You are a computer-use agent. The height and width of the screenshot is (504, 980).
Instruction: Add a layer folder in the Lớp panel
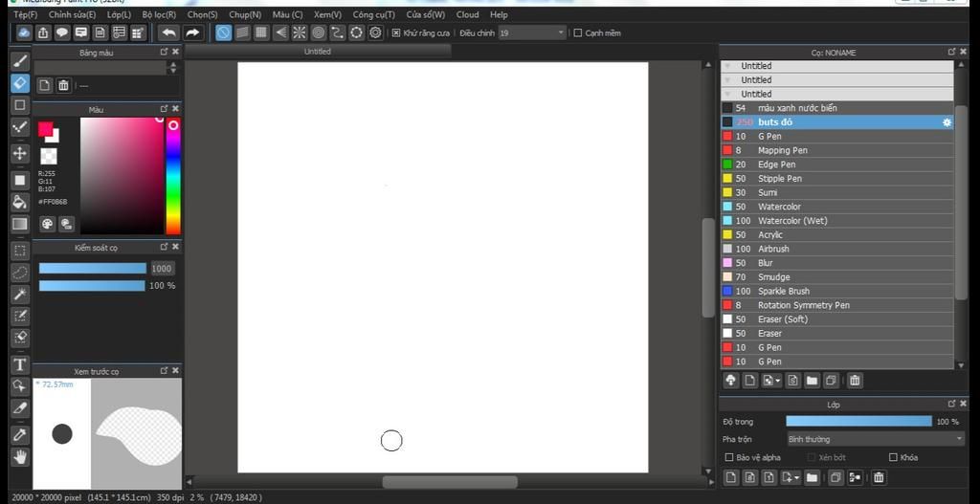[x=812, y=478]
